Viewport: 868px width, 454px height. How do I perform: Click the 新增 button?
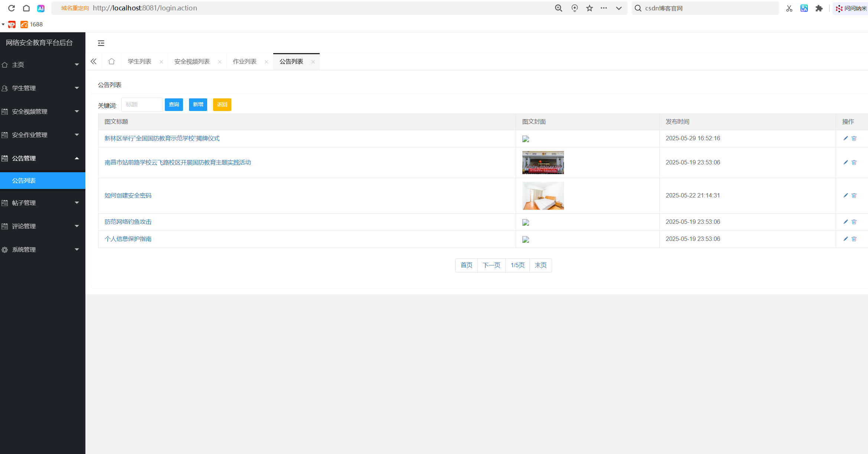(x=198, y=105)
